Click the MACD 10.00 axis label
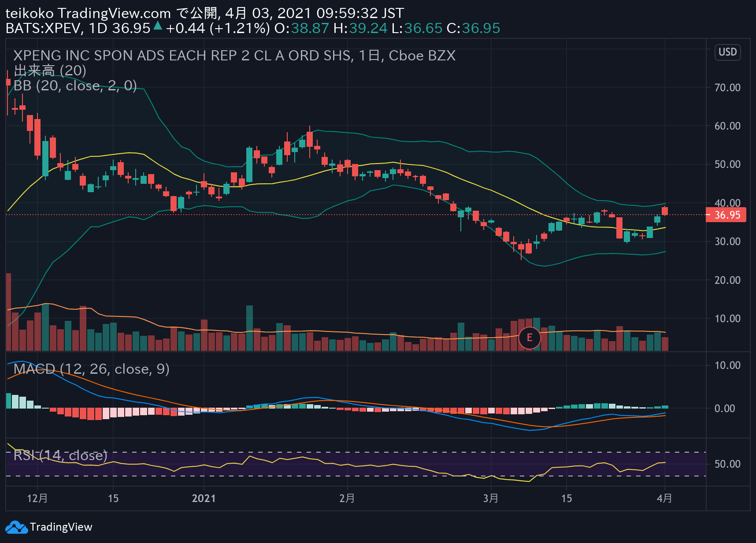Viewport: 756px width, 543px height. 727,365
